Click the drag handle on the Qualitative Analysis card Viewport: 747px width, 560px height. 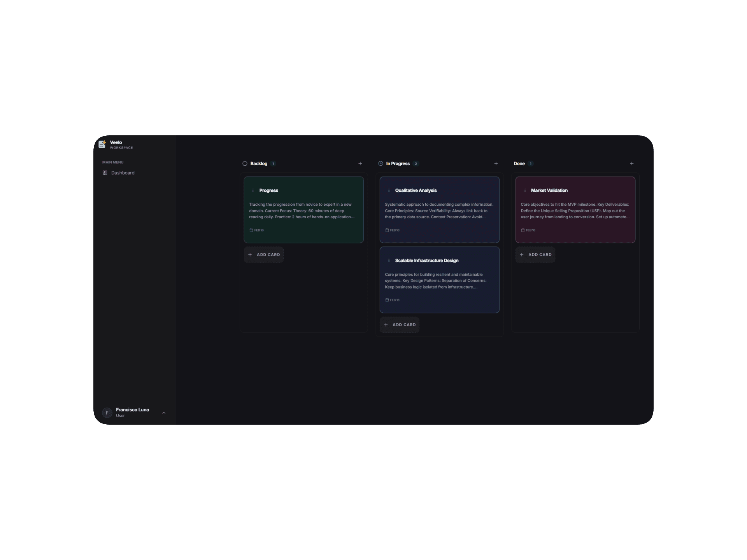click(389, 191)
